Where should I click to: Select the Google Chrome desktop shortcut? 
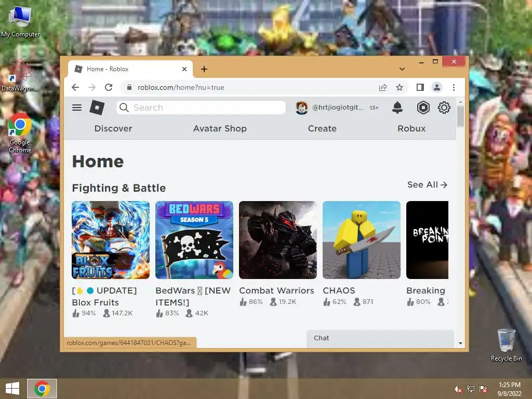(20, 134)
